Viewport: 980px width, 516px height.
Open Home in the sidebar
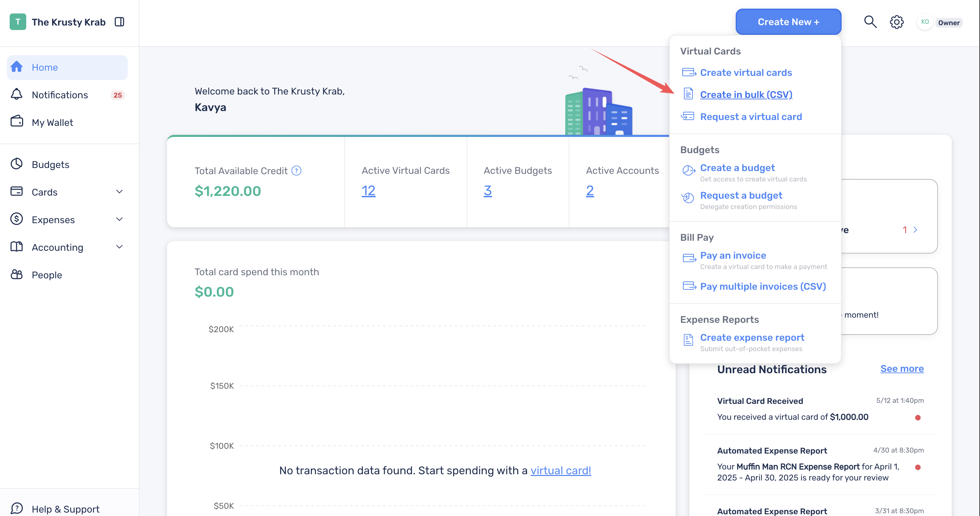click(x=67, y=67)
